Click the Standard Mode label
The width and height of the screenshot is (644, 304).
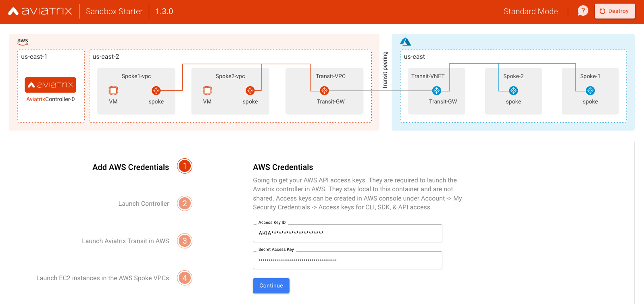531,11
